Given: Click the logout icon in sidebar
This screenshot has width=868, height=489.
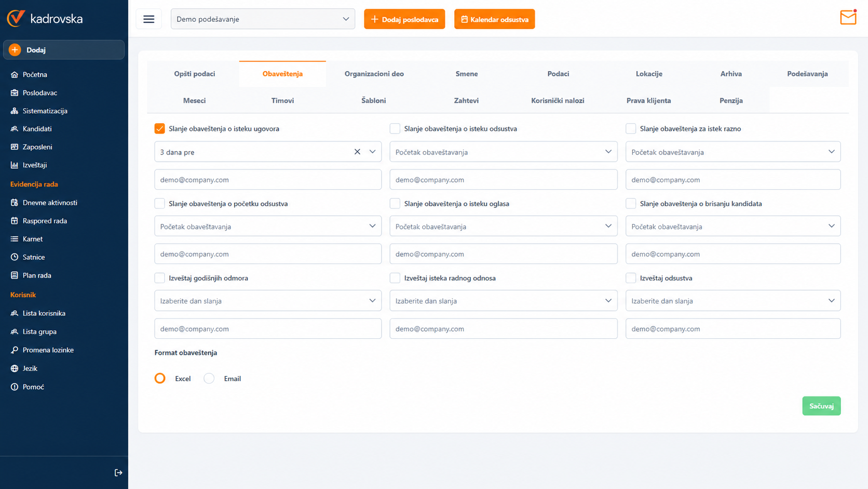Looking at the screenshot, I should pos(118,472).
